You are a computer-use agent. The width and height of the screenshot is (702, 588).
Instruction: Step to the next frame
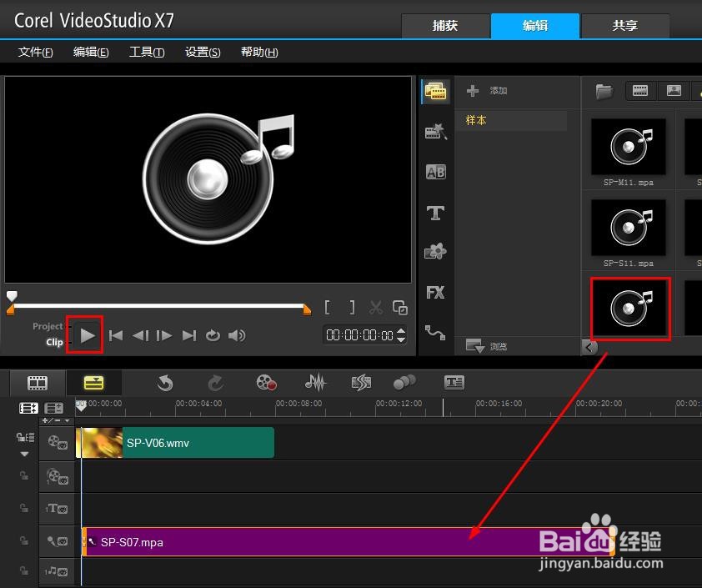tap(164, 335)
